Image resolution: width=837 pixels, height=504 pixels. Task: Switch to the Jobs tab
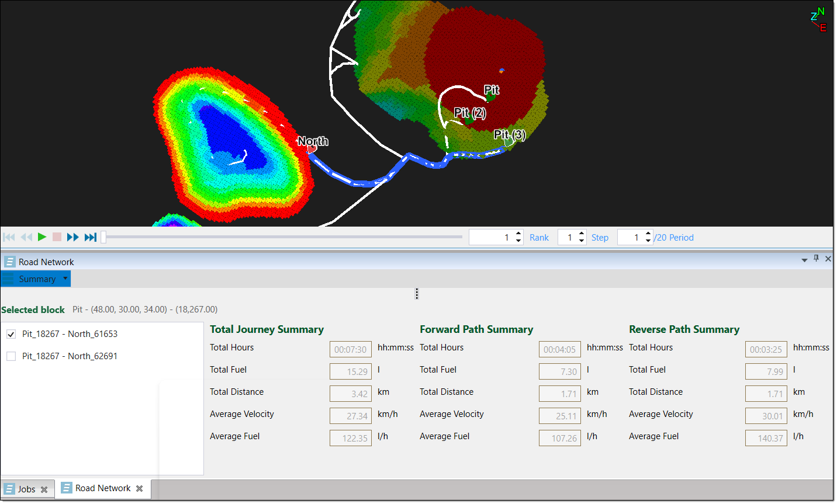(26, 489)
